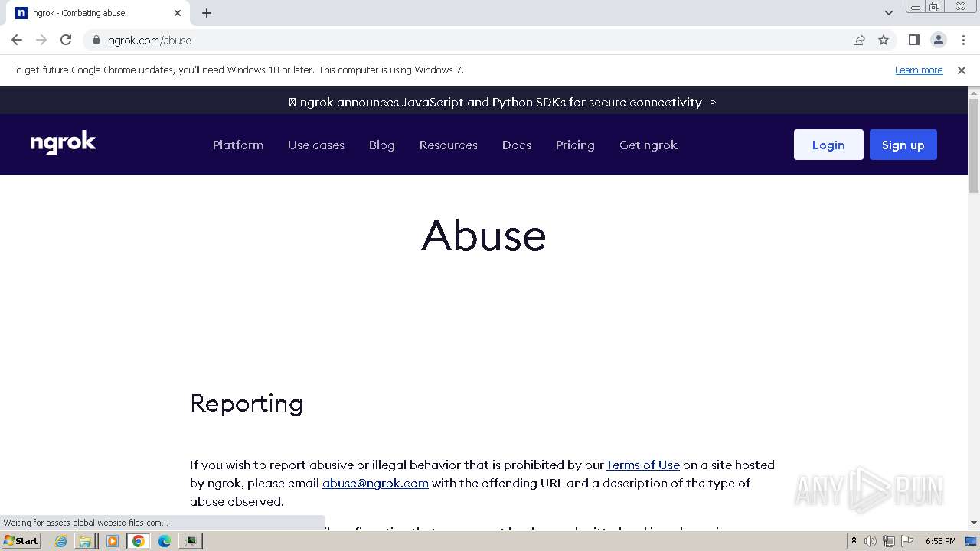
Task: Switch to Chrome in the taskbar
Action: point(139,541)
